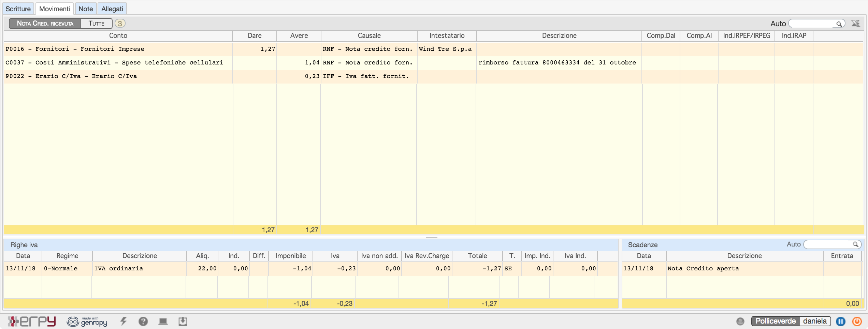The image size is (868, 329).
Task: Click the Totale column header
Action: pyautogui.click(x=477, y=256)
